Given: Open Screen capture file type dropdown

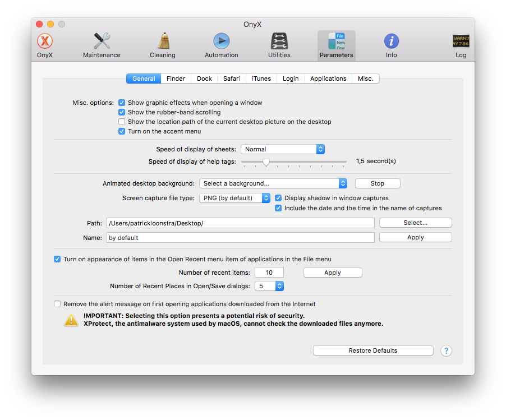Looking at the screenshot, I should pos(234,198).
